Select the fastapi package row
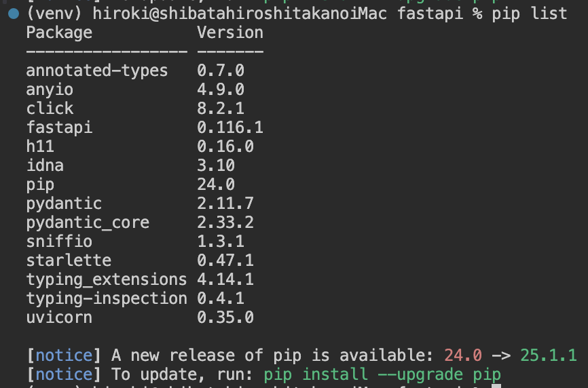Image resolution: width=588 pixels, height=388 pixels. 145,128
